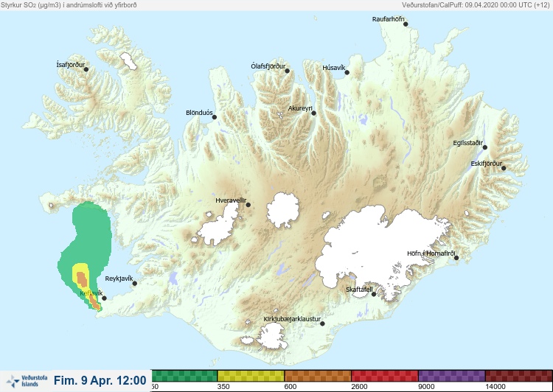Click the '14000' legend value
Screen dimensions: 553x392
[x=495, y=387]
